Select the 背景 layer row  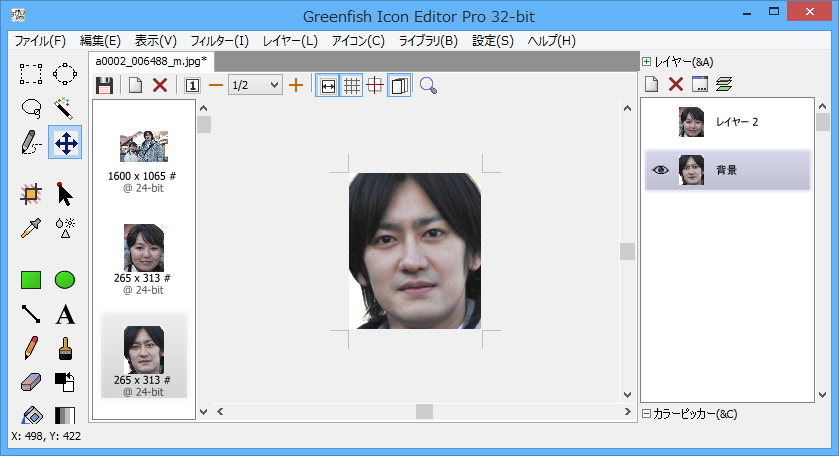click(x=728, y=170)
